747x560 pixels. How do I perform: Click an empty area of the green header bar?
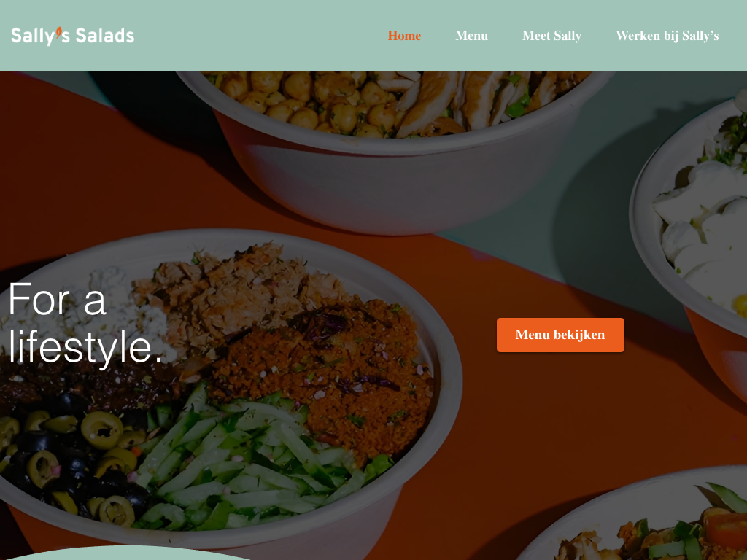point(258,36)
